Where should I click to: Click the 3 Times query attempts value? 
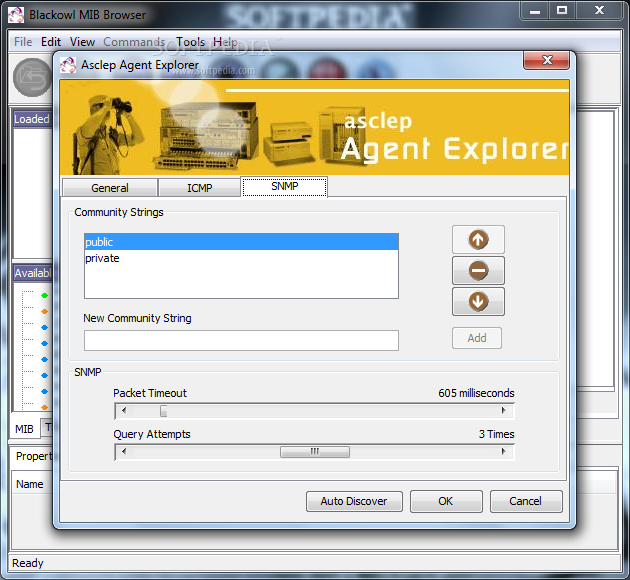click(x=496, y=434)
